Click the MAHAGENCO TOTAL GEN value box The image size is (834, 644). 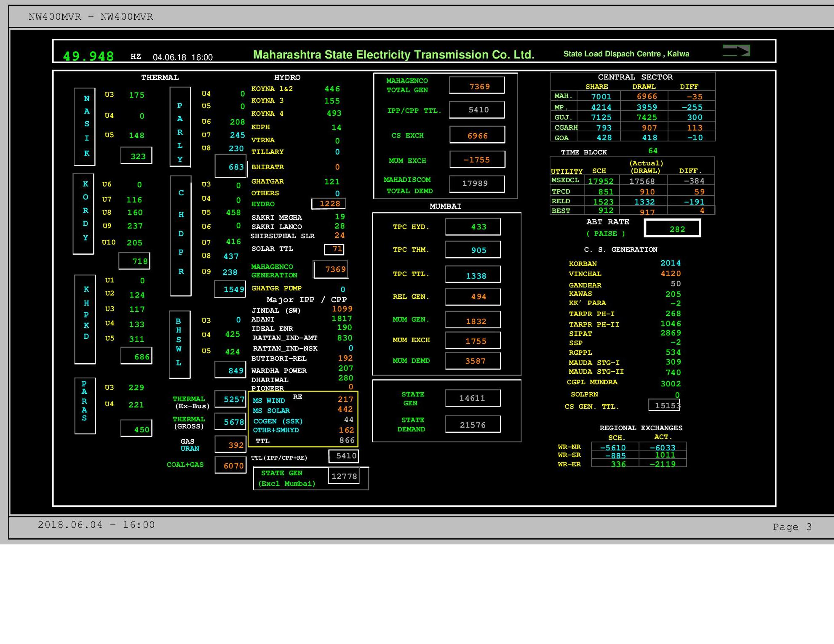click(x=477, y=85)
